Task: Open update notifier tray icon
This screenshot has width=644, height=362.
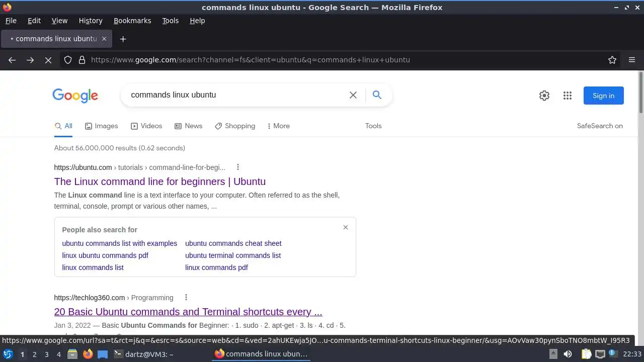Action: [614, 354]
